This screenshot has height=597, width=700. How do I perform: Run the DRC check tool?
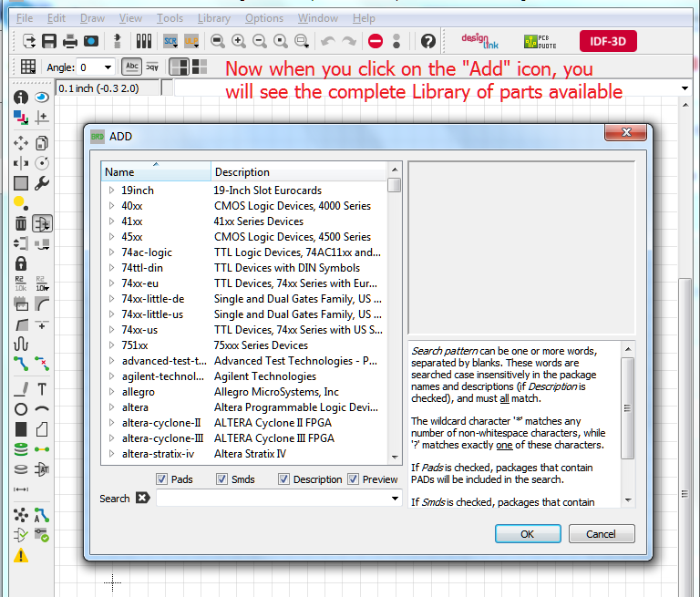point(42,534)
